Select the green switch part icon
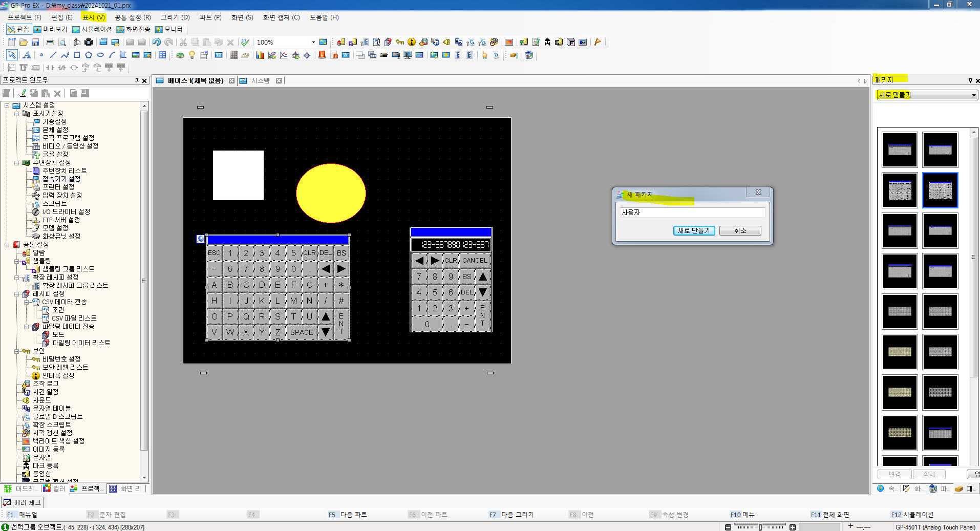 pos(180,55)
